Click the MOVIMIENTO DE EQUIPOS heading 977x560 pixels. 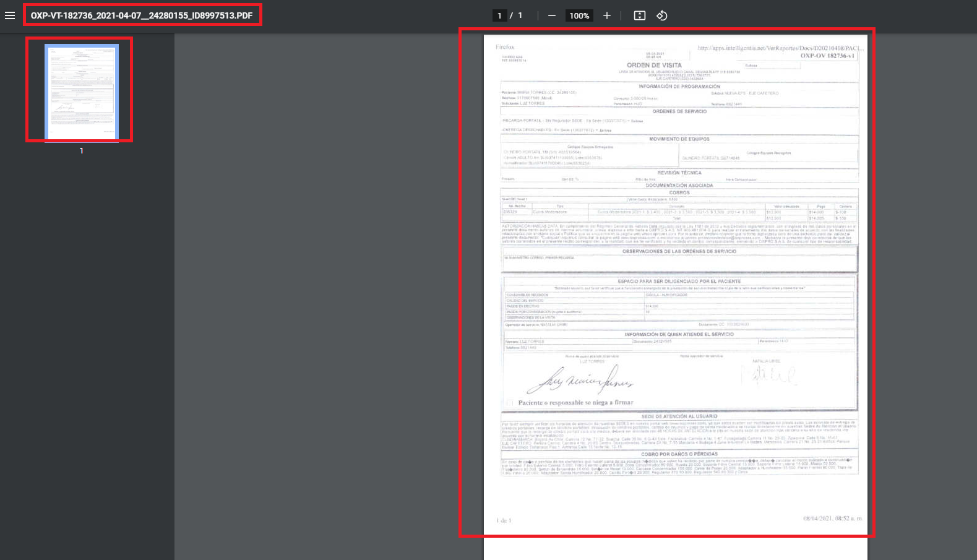point(679,139)
